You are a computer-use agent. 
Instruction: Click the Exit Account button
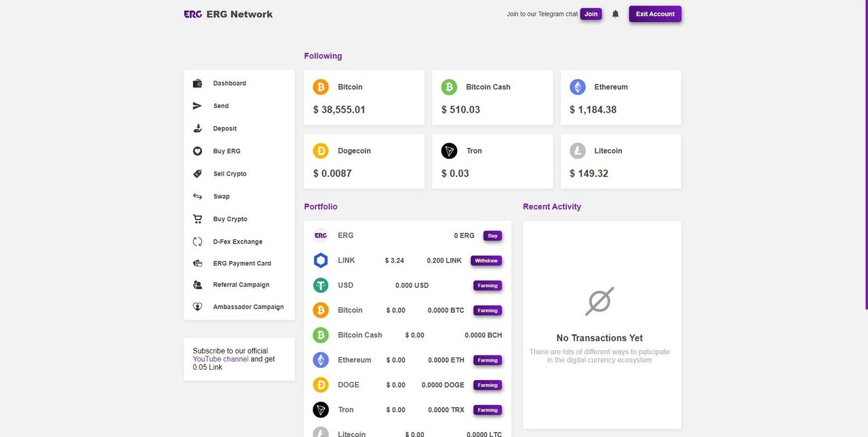tap(655, 14)
